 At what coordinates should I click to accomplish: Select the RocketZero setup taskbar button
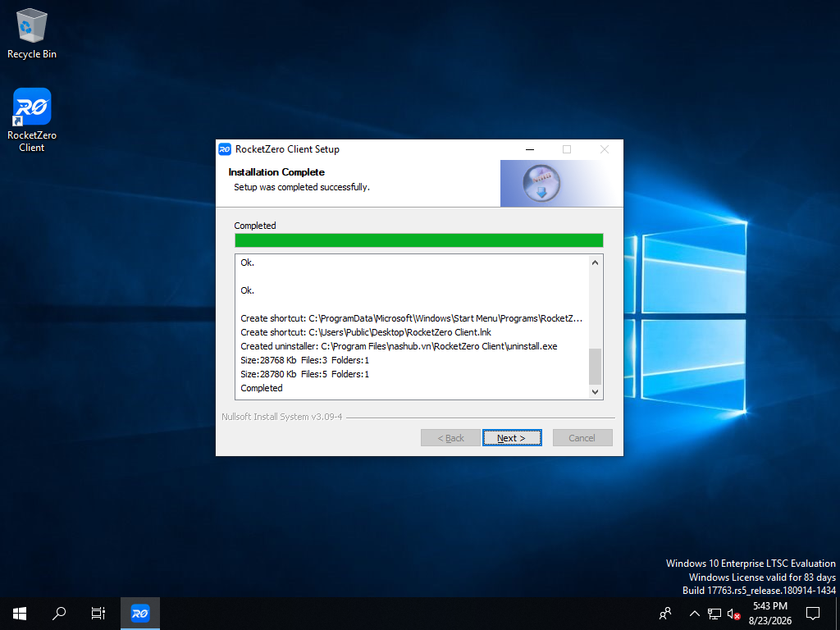point(139,614)
